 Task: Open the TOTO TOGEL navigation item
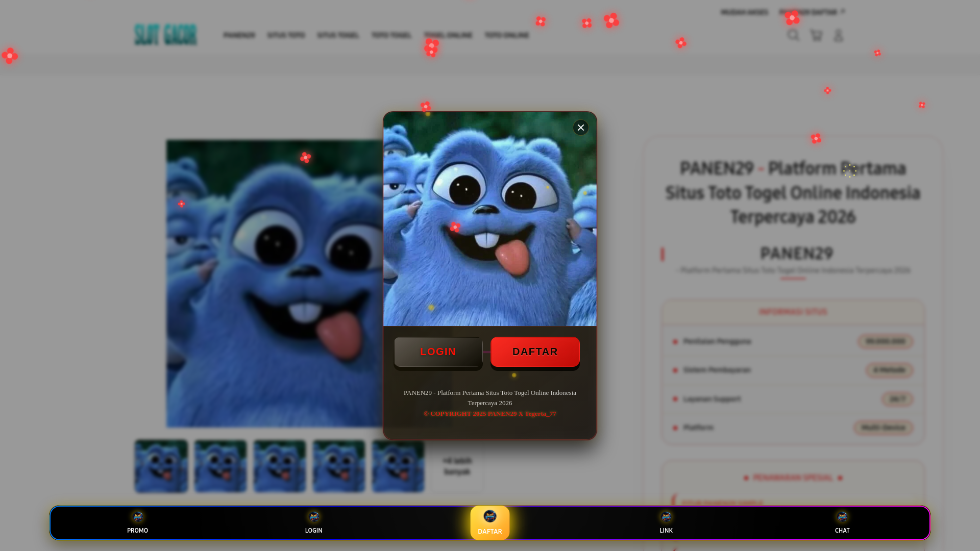pos(391,35)
